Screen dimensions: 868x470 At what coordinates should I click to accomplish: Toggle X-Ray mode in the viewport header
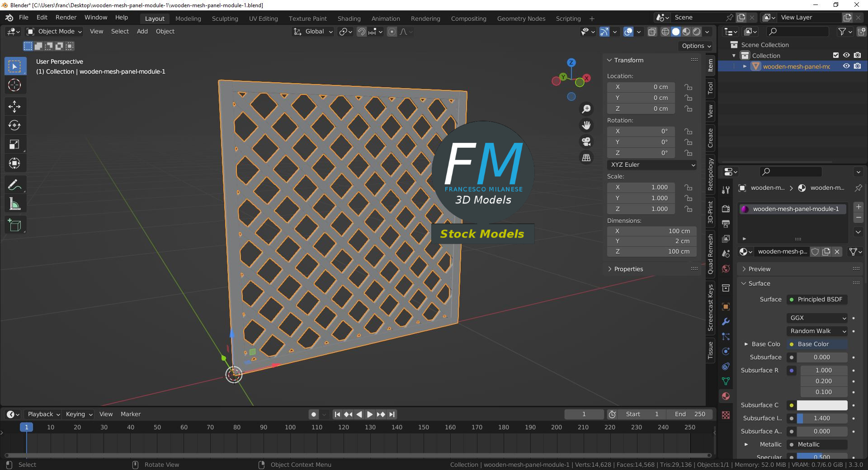(651, 32)
